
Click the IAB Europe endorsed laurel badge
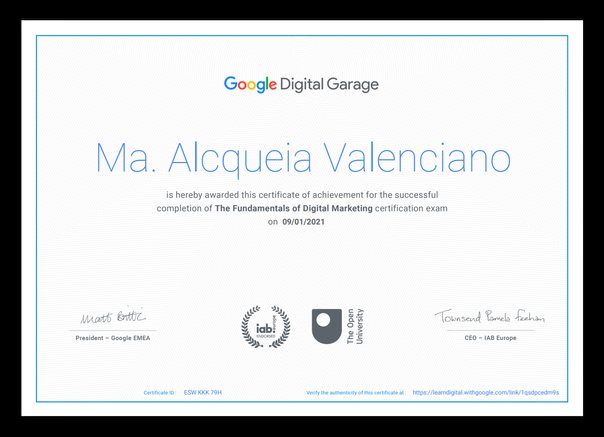tap(266, 327)
